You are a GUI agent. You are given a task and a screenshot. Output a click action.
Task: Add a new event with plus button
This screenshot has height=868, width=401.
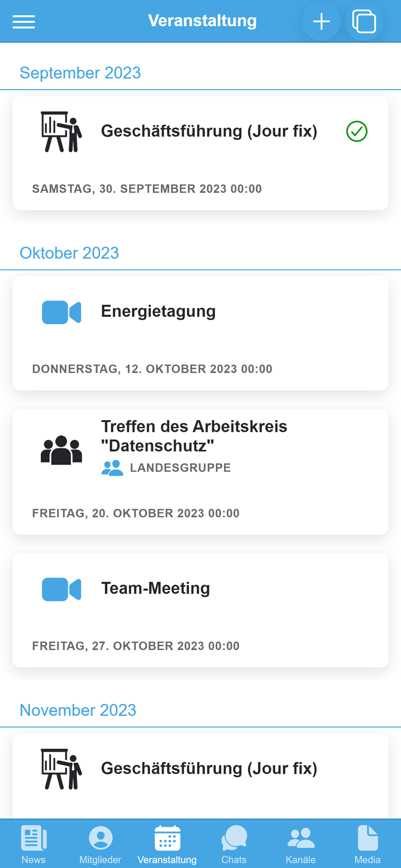click(321, 21)
